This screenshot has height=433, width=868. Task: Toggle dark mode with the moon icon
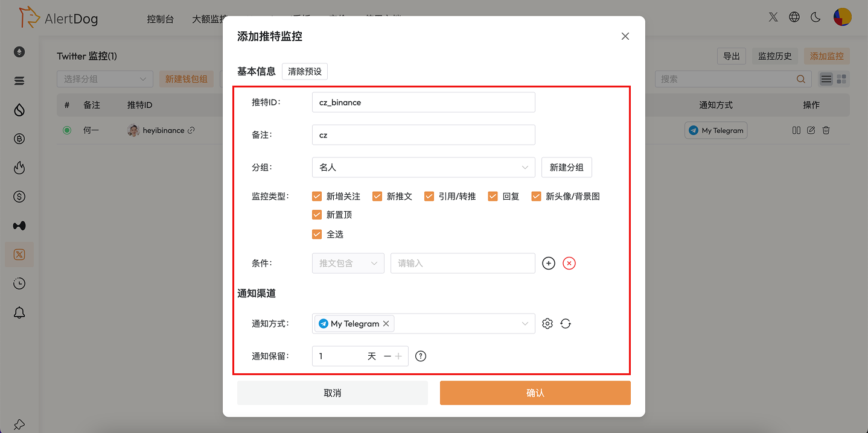click(815, 17)
